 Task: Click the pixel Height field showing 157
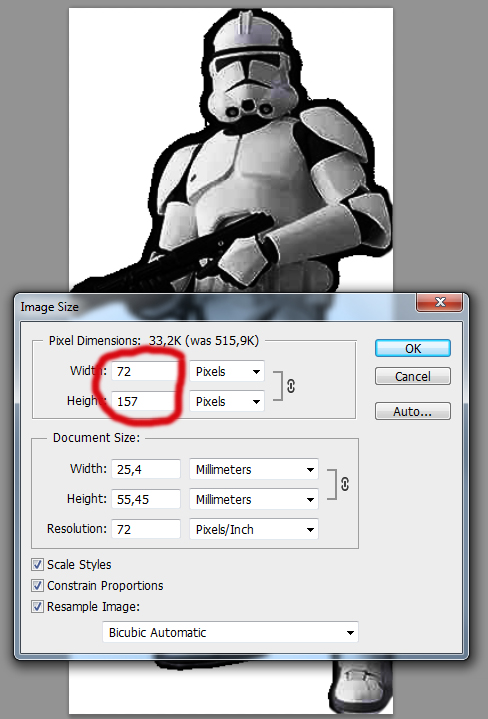(145, 401)
